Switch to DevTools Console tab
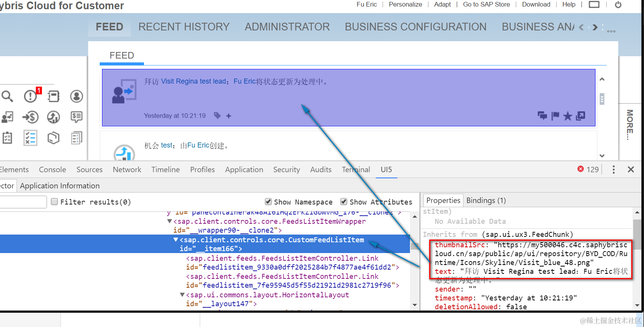Viewport: 644px width, 327px height. pyautogui.click(x=52, y=169)
